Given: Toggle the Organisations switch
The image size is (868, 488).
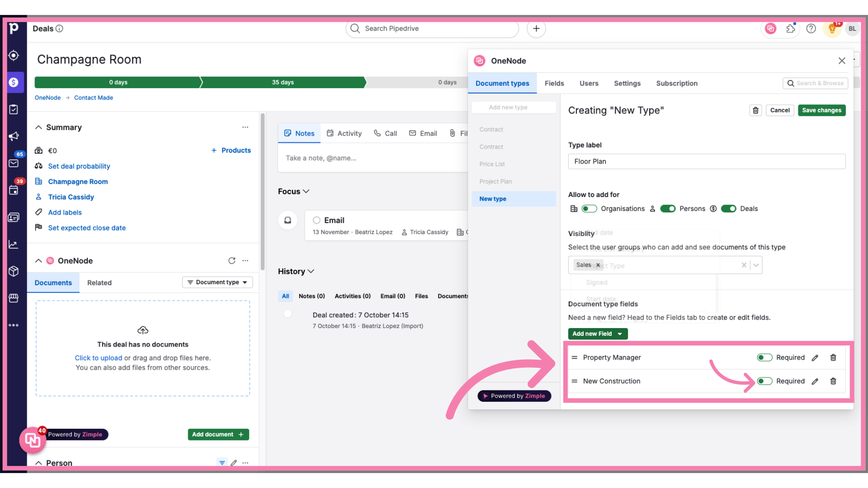Looking at the screenshot, I should coord(589,209).
